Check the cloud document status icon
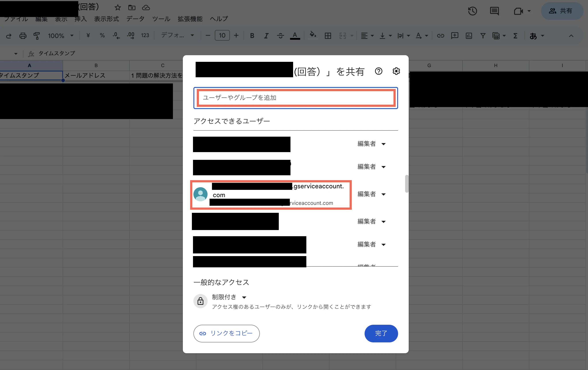 [146, 8]
